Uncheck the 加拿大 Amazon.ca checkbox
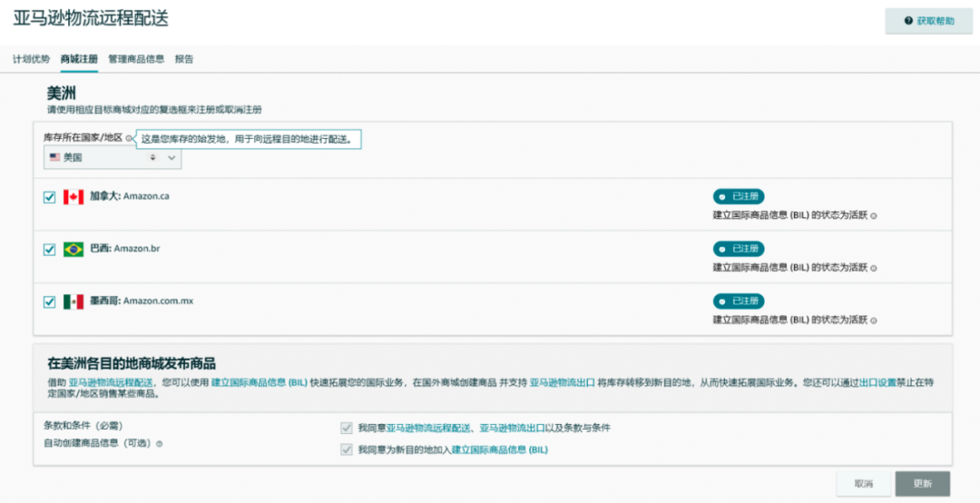 [49, 197]
